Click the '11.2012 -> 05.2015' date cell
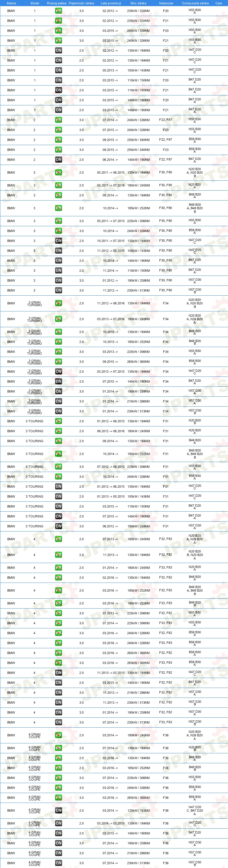 point(111,251)
